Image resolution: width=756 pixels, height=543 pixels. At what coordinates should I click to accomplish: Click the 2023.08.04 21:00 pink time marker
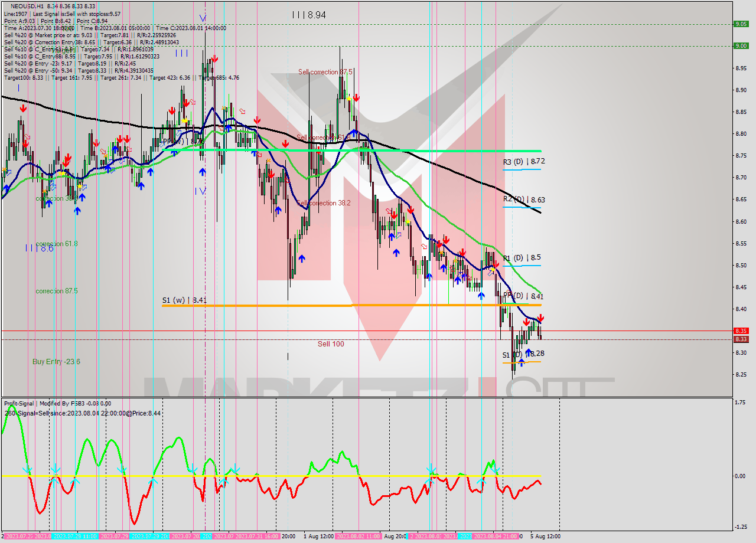(x=496, y=537)
